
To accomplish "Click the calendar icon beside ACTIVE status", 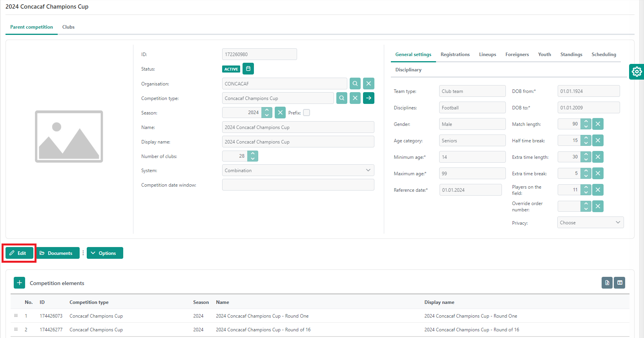I will tap(248, 69).
